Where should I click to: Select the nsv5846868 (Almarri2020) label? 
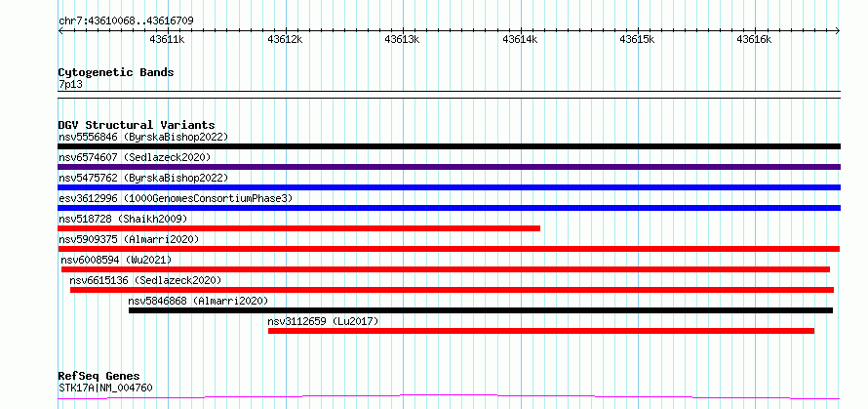[x=198, y=301]
